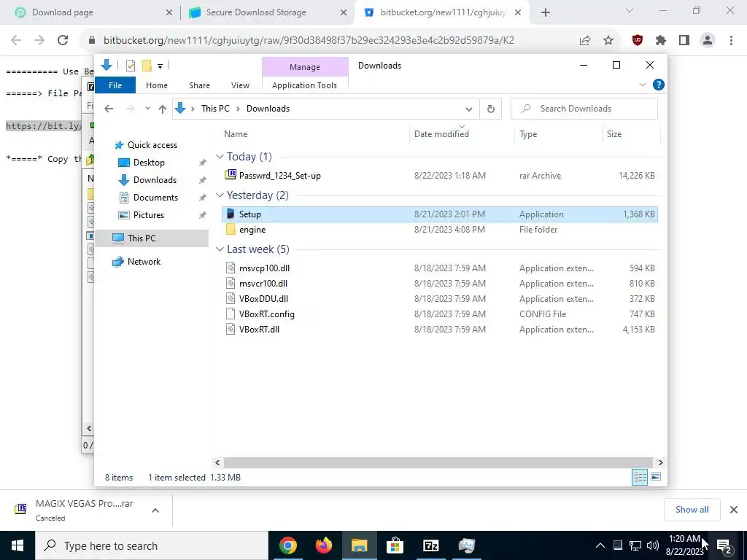Open Google Chrome from taskbar
The height and width of the screenshot is (560, 747).
(288, 545)
